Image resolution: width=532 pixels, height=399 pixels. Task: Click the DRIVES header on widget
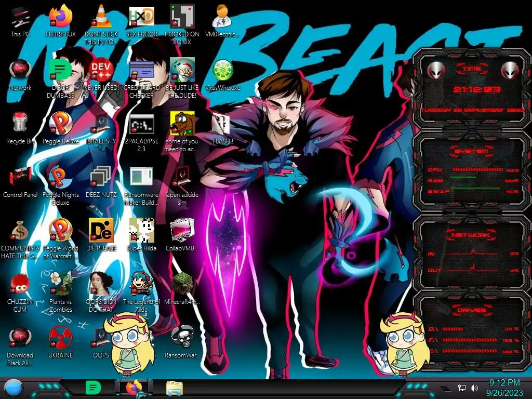[x=472, y=310]
